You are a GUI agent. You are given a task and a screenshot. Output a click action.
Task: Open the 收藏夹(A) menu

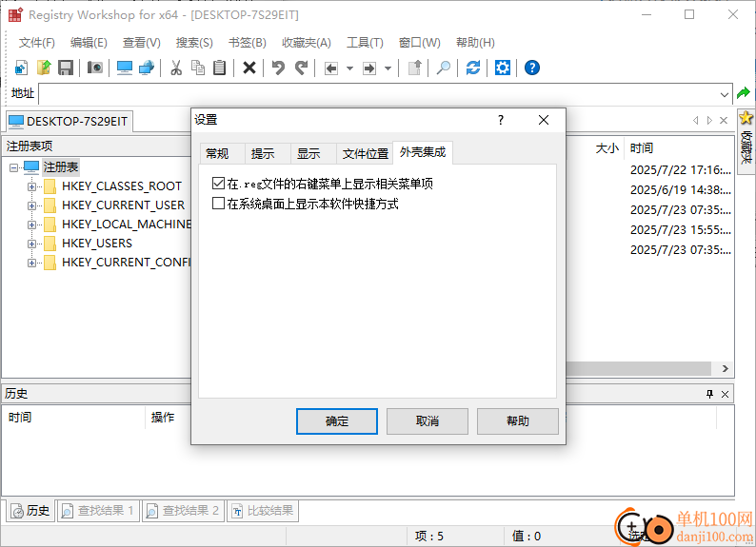(x=307, y=43)
